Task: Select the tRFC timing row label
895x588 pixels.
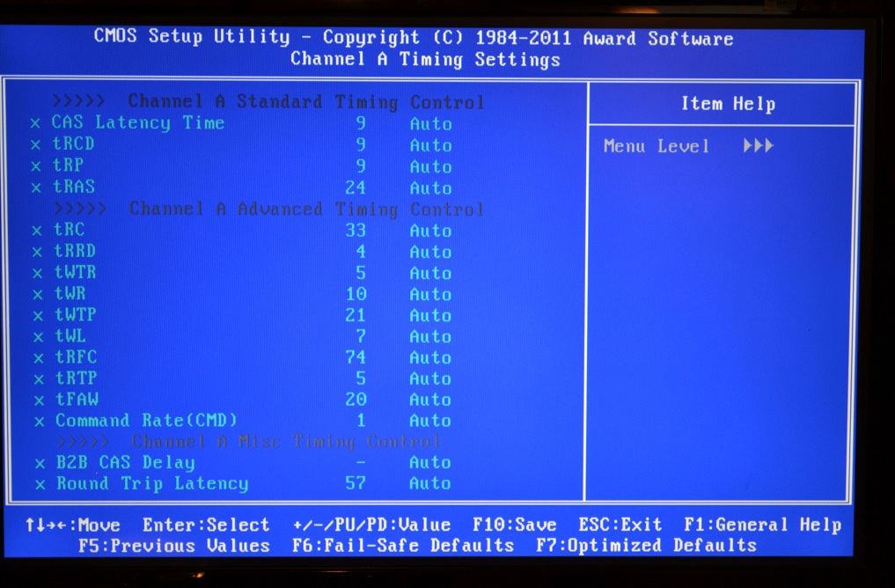Action: click(x=76, y=357)
